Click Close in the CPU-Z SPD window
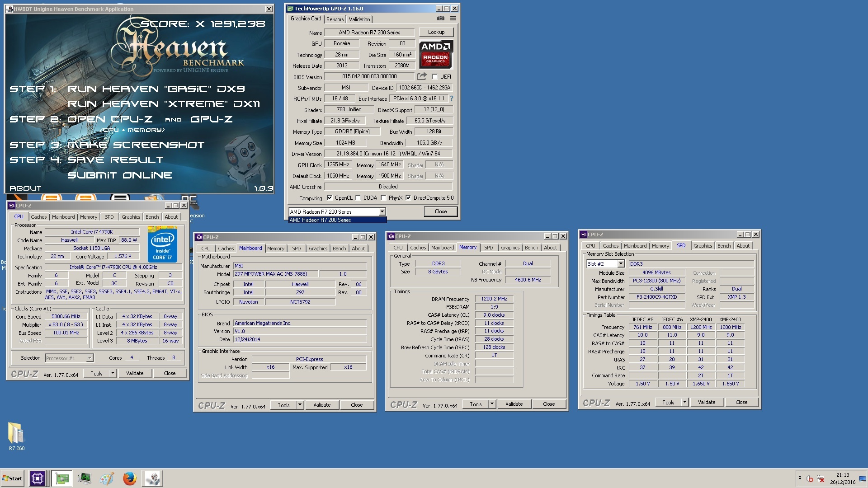 click(x=741, y=402)
